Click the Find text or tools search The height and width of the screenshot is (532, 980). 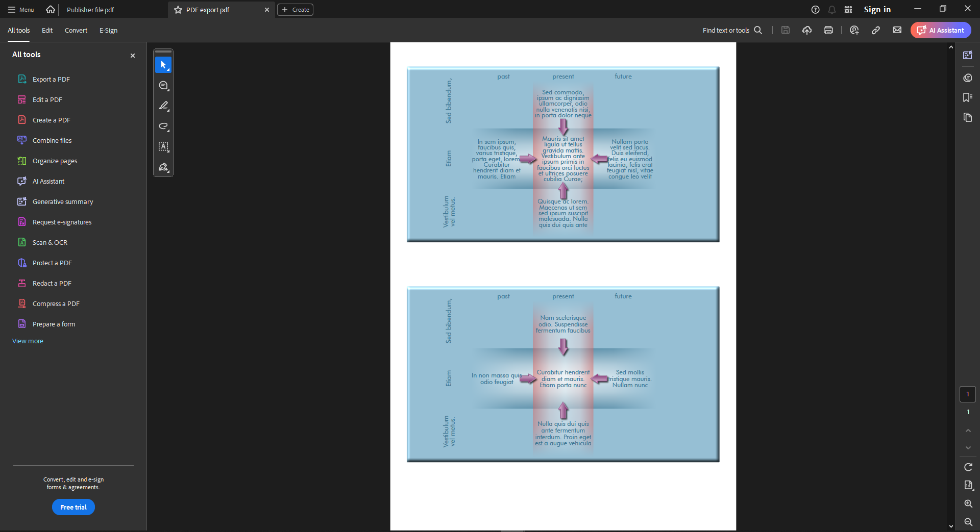click(732, 30)
